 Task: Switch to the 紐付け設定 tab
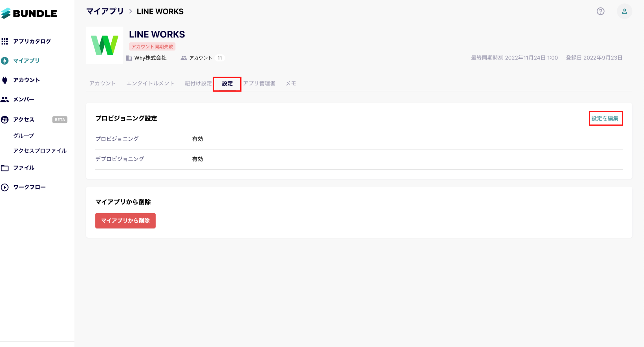pos(198,83)
